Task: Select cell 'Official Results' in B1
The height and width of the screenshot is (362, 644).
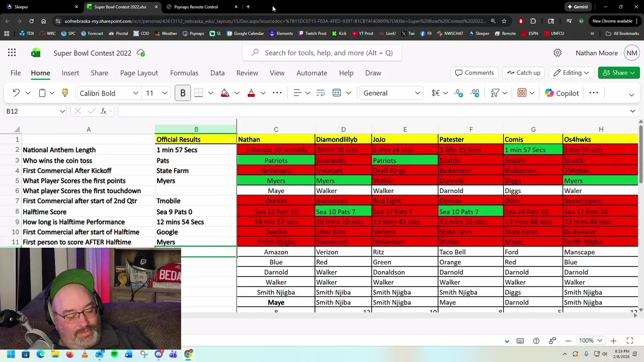Action: (x=196, y=139)
